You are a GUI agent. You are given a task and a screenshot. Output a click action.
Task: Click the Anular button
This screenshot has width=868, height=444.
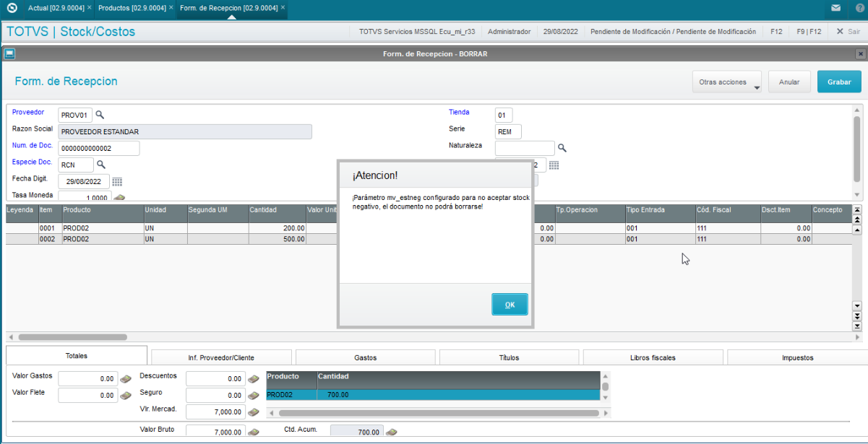789,82
